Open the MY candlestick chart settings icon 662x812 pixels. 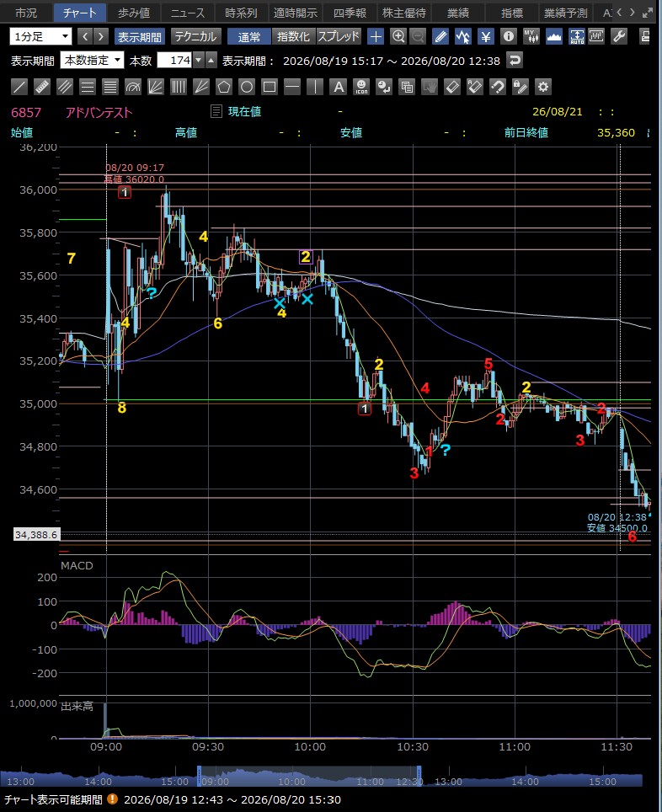(x=531, y=36)
